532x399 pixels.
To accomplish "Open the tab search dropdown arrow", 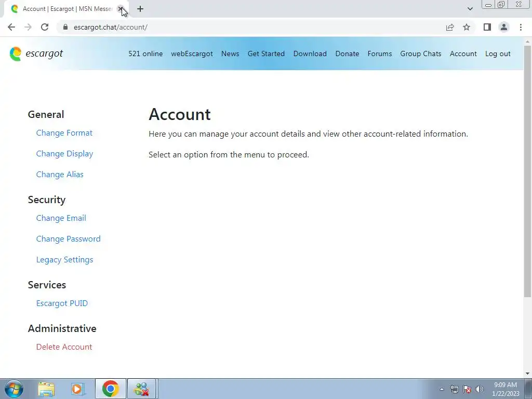I will (470, 9).
